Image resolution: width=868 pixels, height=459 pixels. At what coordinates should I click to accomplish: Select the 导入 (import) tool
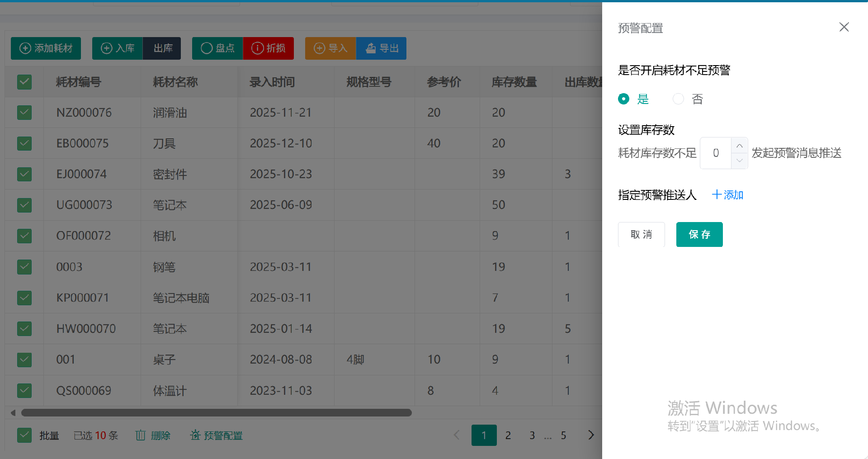(x=330, y=48)
